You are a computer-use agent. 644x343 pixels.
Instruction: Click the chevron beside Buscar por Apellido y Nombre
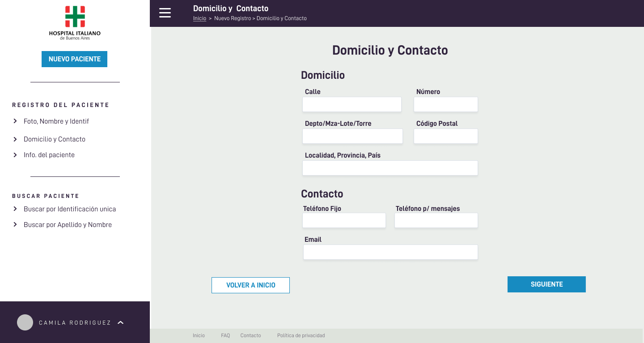tap(15, 225)
